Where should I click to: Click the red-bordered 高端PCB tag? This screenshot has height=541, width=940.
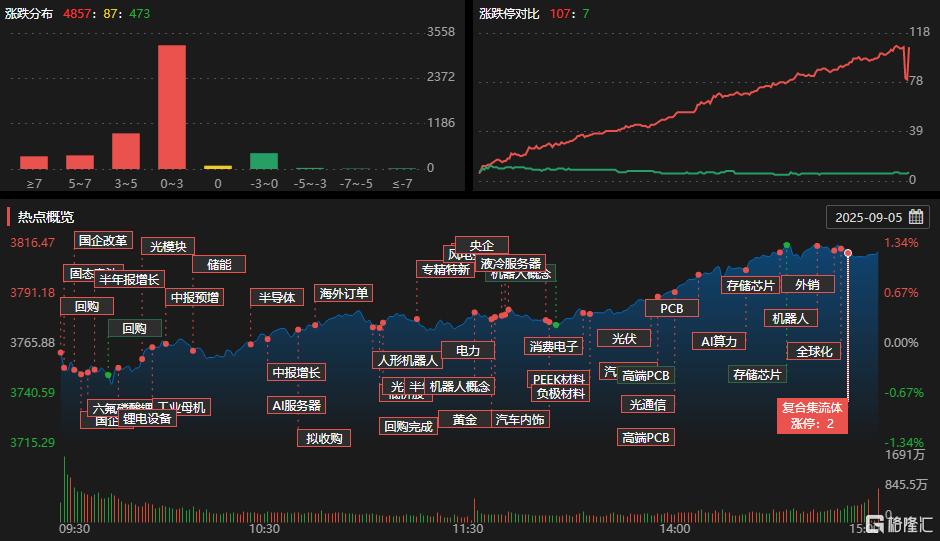coord(646,437)
